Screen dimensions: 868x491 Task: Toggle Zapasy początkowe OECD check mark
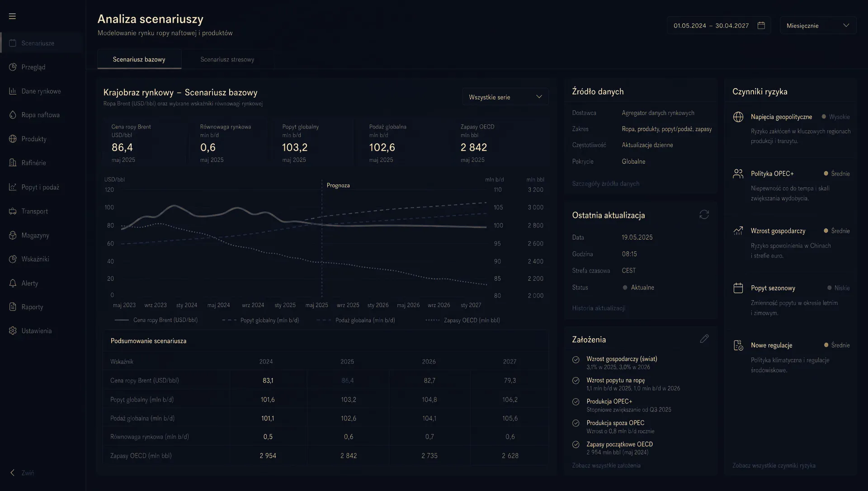tap(576, 444)
